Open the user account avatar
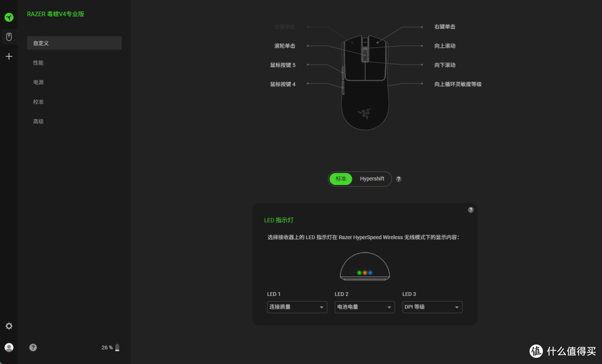Viewport: 602px width, 364px height. (x=9, y=347)
